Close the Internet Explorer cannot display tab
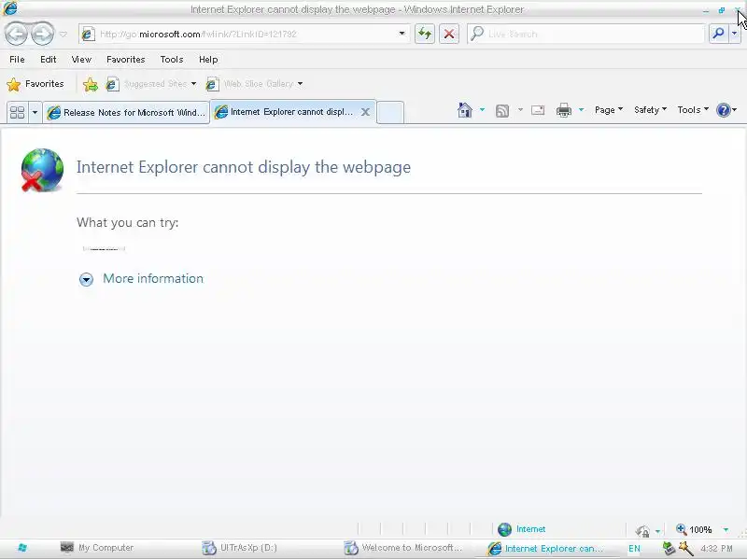This screenshot has height=560, width=747. 365,112
